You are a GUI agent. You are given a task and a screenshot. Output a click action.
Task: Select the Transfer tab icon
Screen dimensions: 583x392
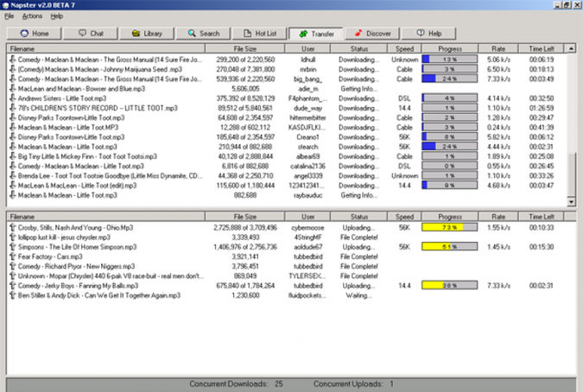pyautogui.click(x=303, y=34)
